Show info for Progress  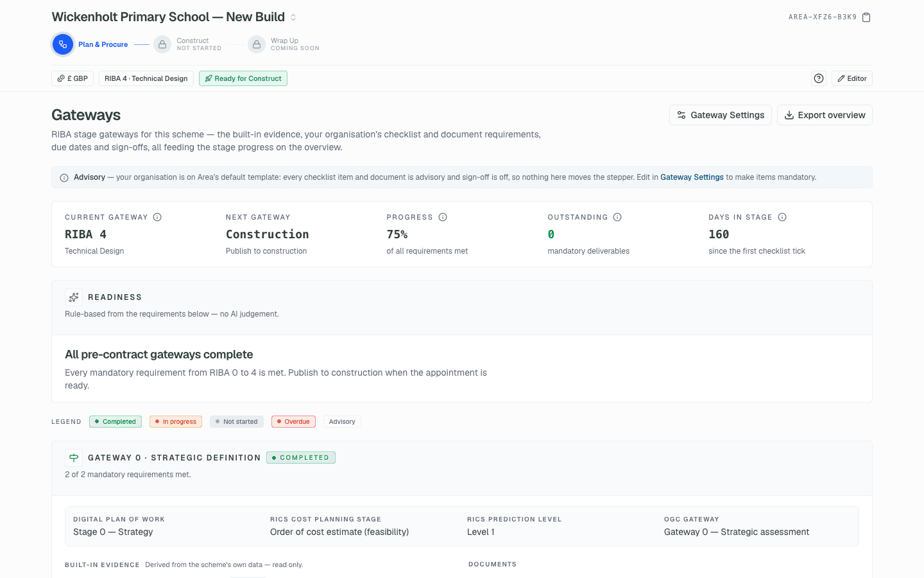443,217
